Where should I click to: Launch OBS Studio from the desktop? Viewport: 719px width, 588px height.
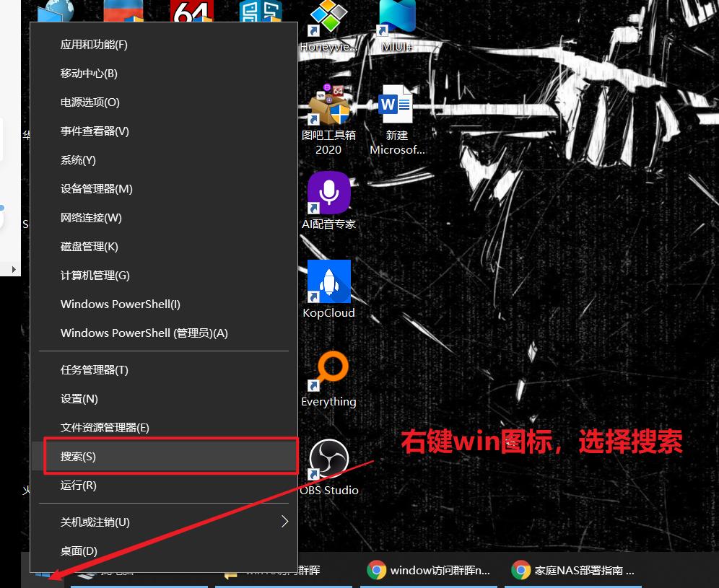pyautogui.click(x=329, y=459)
